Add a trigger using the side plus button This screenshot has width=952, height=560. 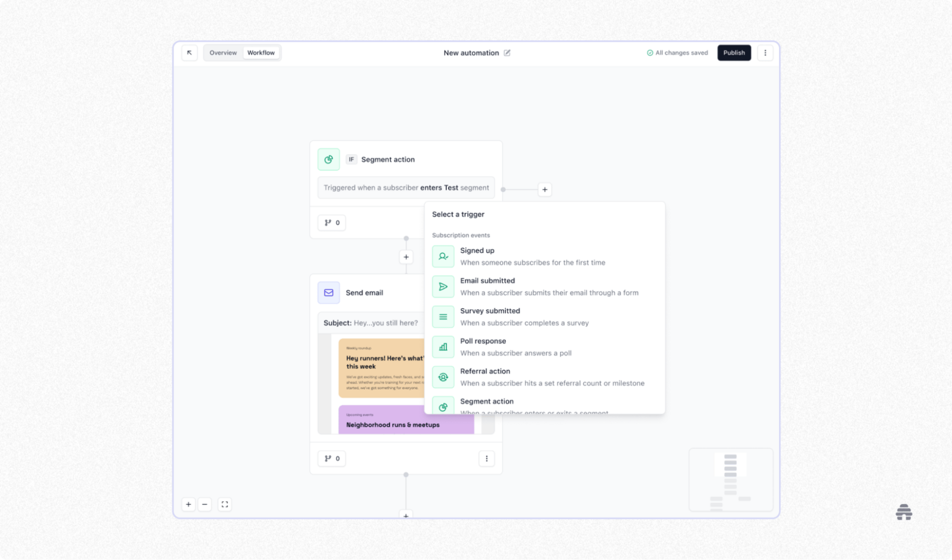(544, 189)
